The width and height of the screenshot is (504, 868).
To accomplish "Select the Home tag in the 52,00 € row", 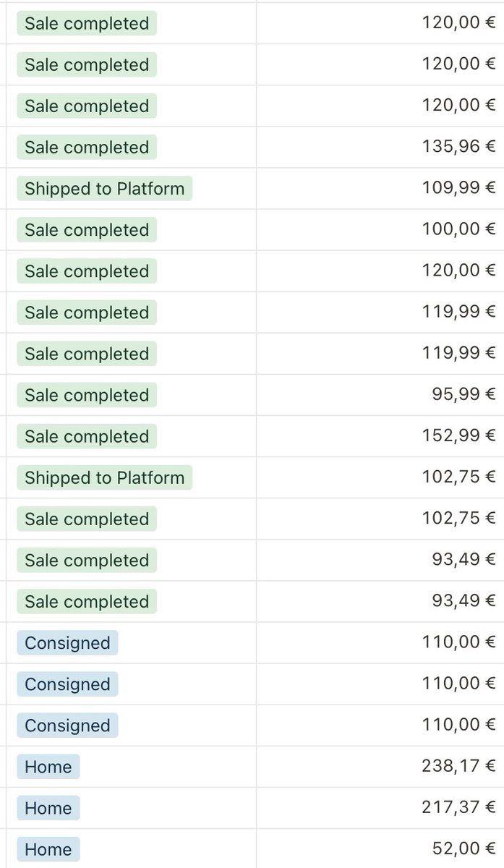I will 48,849.
